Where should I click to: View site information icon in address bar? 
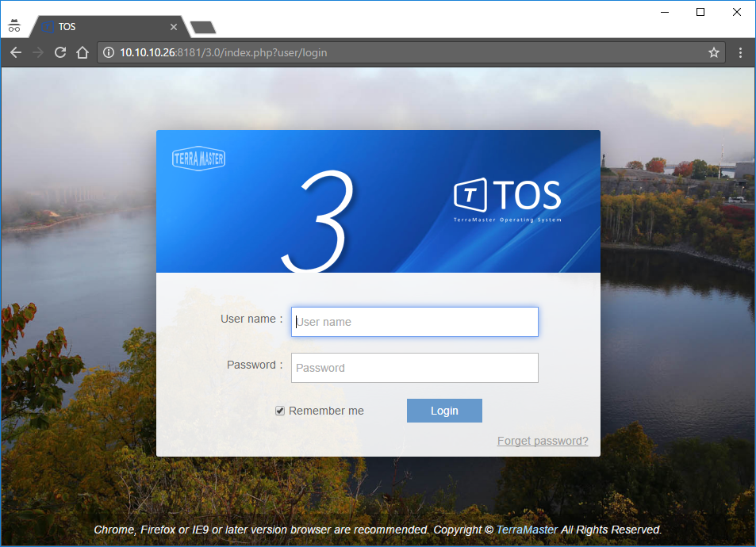(109, 52)
